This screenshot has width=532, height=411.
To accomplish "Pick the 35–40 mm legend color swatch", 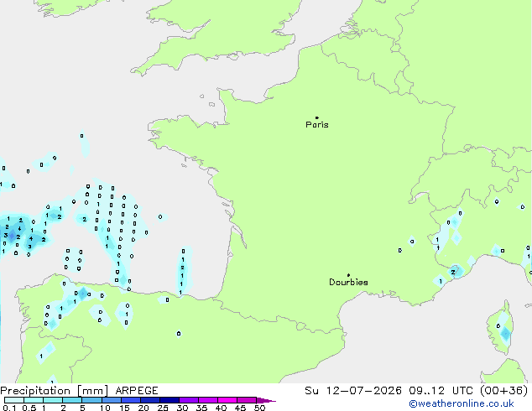I will [x=208, y=400].
